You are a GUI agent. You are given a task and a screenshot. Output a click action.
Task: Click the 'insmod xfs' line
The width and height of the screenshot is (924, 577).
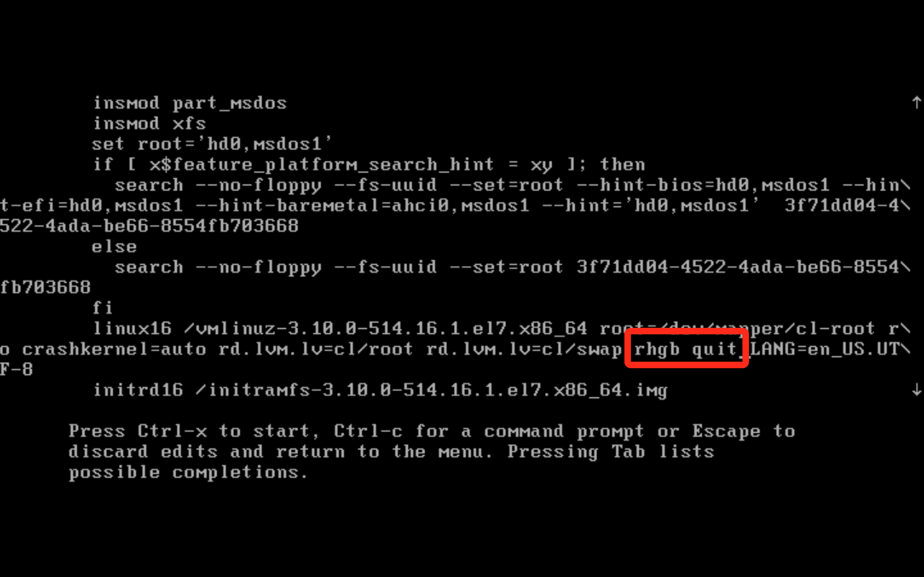150,124
